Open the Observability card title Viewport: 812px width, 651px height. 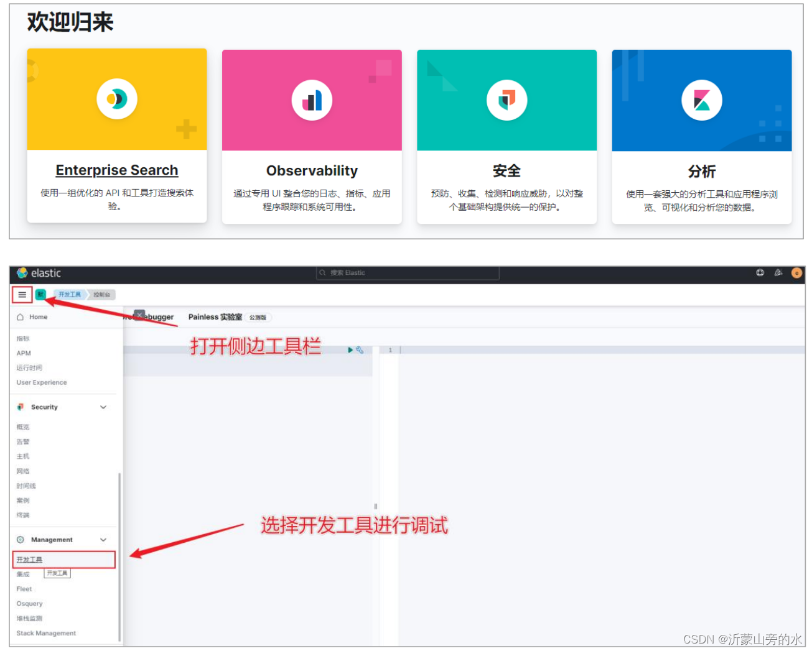coord(312,171)
